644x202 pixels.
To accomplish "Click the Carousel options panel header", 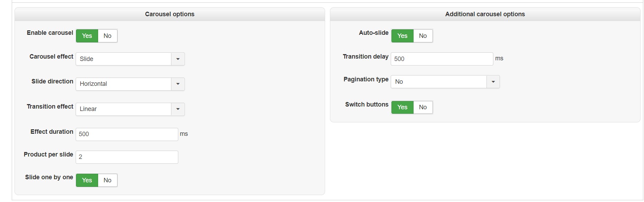I will coord(170,14).
